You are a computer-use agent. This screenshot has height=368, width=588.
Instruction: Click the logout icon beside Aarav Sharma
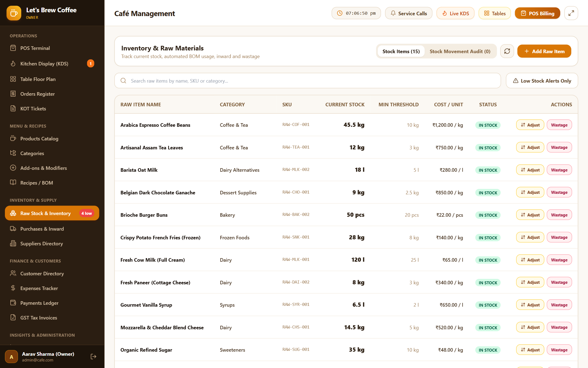click(x=93, y=357)
